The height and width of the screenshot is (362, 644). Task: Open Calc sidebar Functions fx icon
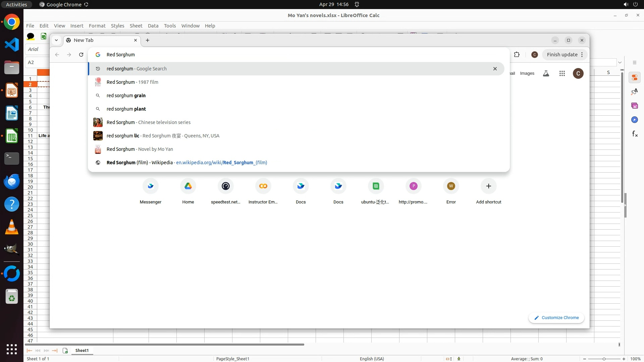[x=635, y=134]
